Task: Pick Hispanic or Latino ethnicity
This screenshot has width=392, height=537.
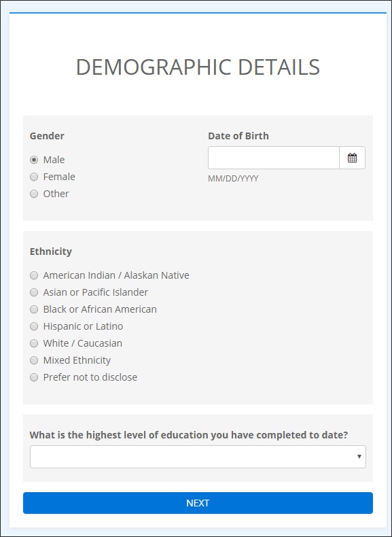Action: click(x=34, y=326)
